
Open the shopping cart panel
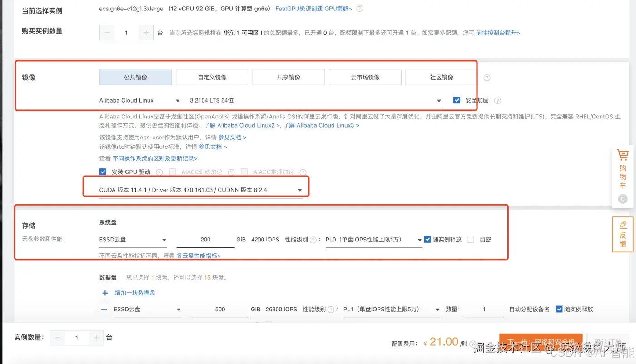(x=623, y=177)
